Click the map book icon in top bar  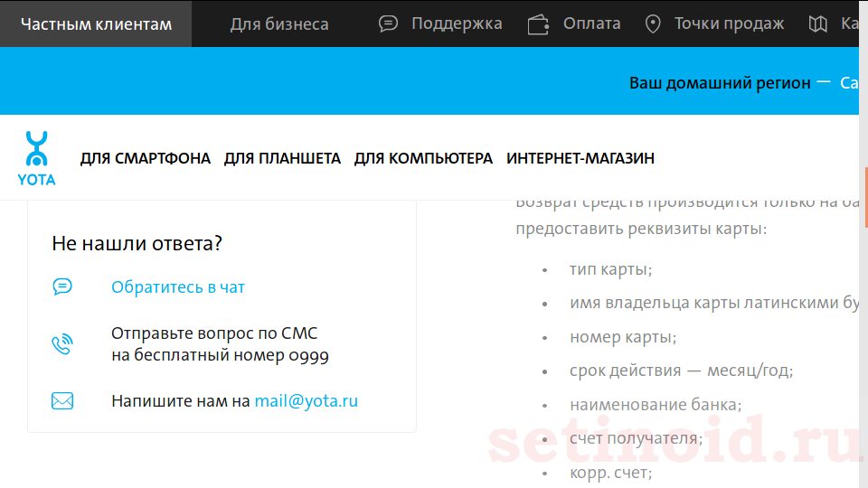[x=817, y=23]
